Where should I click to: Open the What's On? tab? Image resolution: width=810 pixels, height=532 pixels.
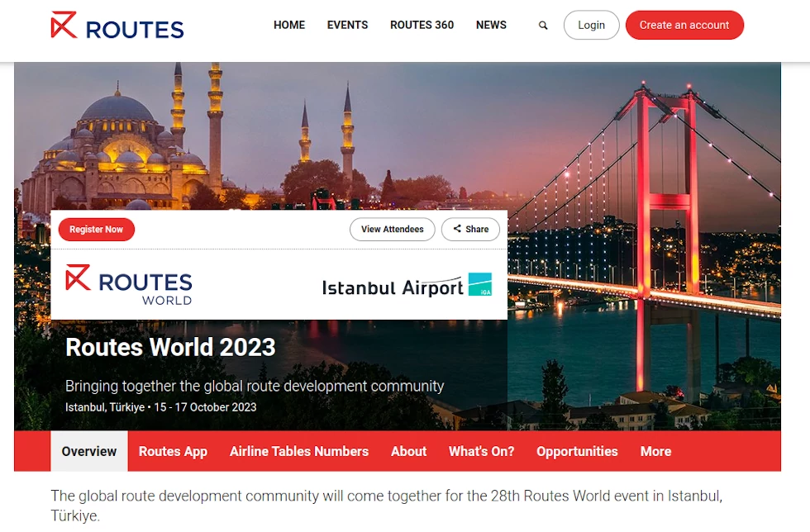(x=481, y=451)
